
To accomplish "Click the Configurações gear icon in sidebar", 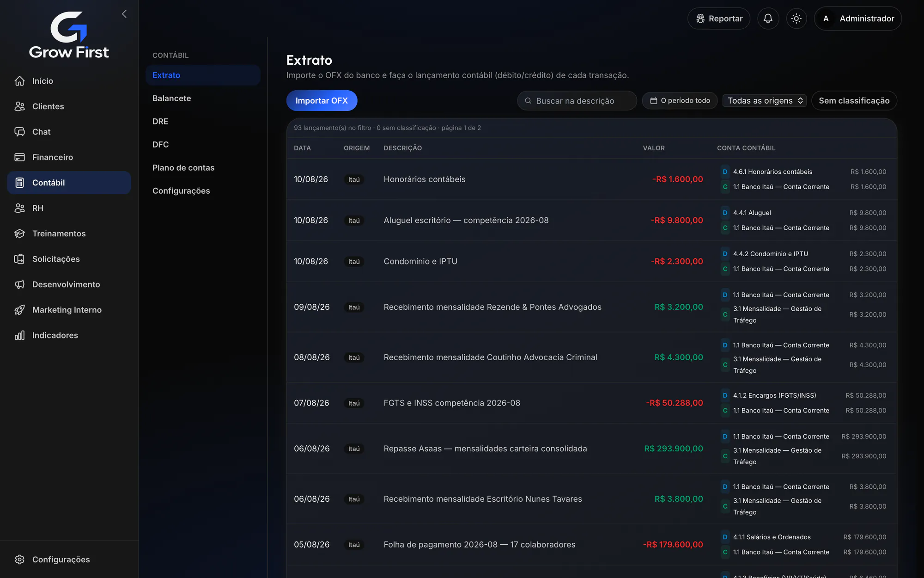I will [x=19, y=560].
